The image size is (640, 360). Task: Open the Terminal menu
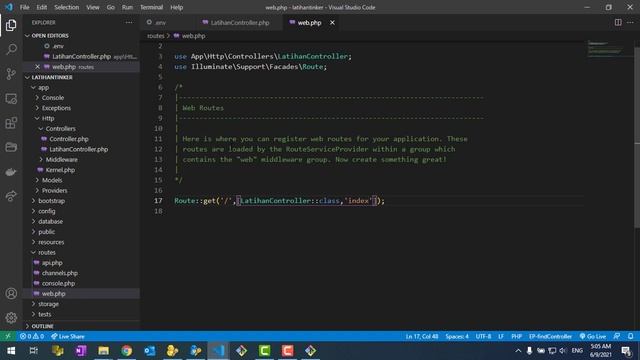pos(151,7)
